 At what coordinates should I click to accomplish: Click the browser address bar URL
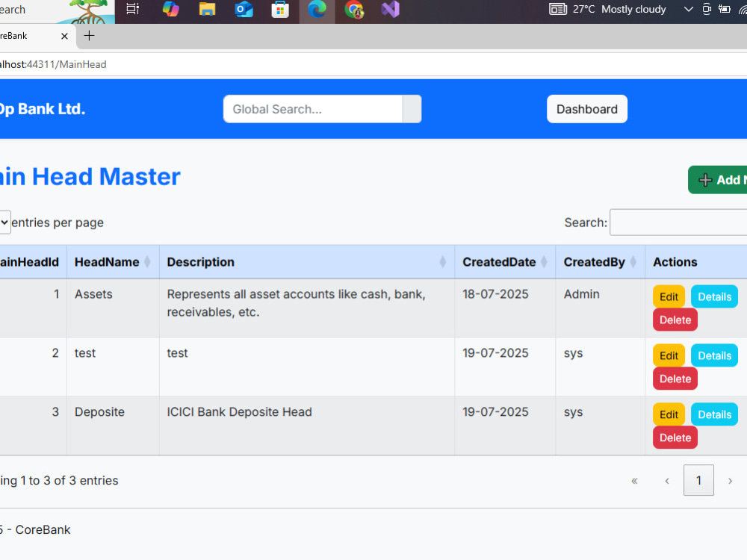53,64
